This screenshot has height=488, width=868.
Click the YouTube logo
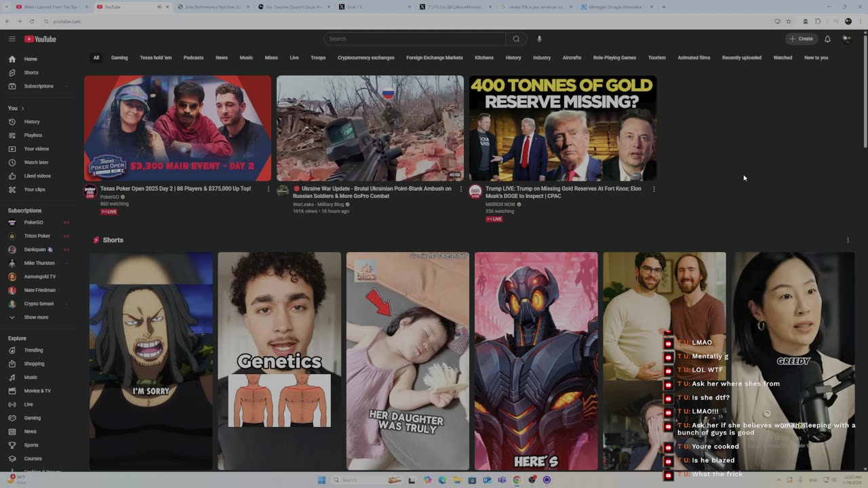(x=41, y=39)
